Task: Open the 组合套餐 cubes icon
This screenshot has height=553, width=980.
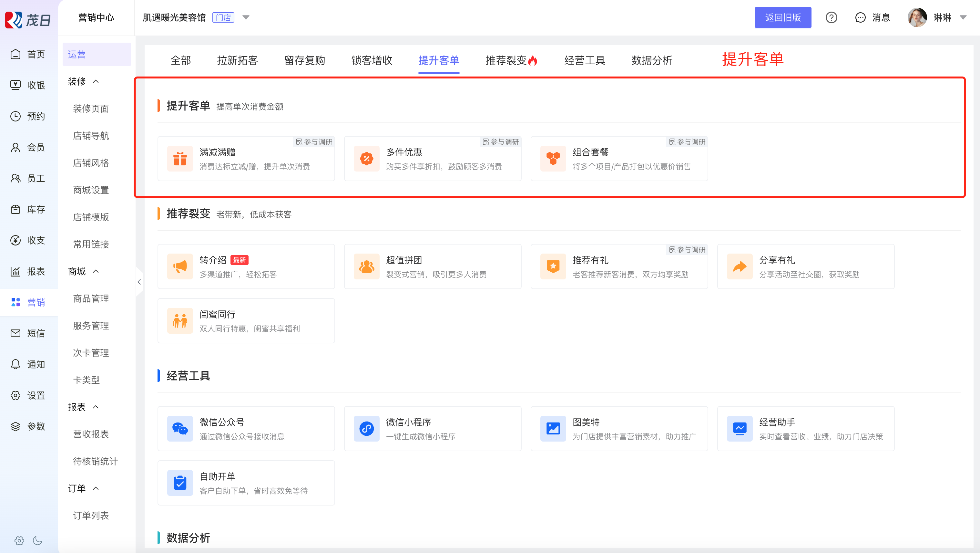Action: coord(553,159)
